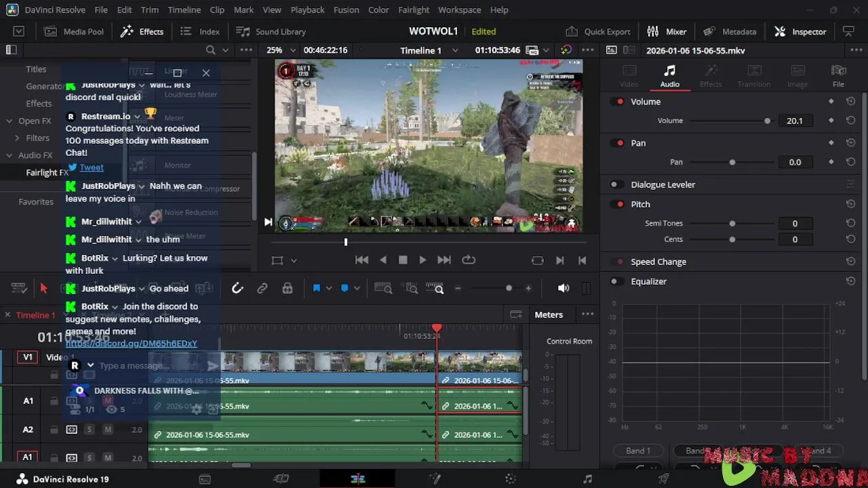Open Timeline View Options icon
Viewport: 868px width, 488px height.
[19, 288]
